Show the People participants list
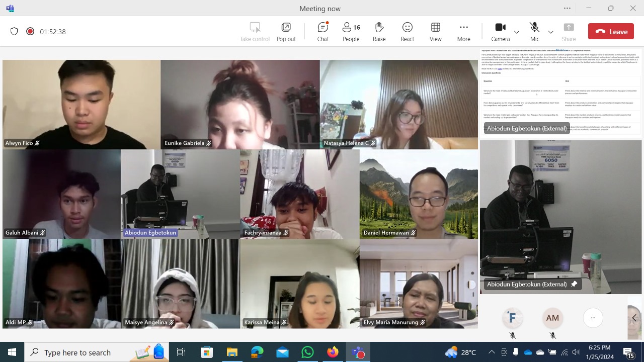Image resolution: width=644 pixels, height=362 pixels. pyautogui.click(x=351, y=31)
